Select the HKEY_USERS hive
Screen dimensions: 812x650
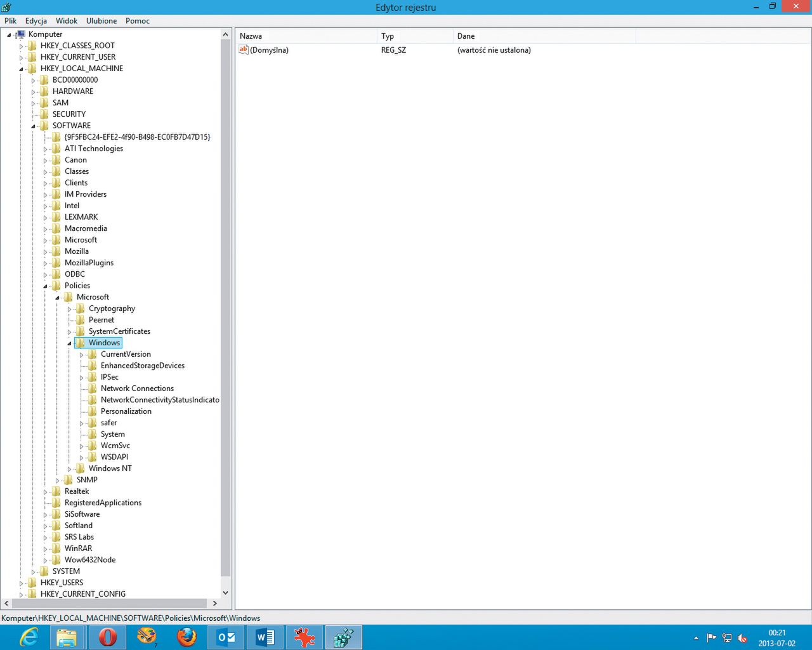click(x=62, y=583)
